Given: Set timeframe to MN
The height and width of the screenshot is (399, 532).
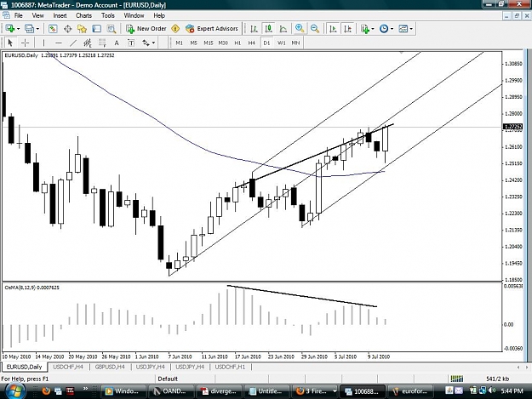Looking at the screenshot, I should click(x=295, y=43).
